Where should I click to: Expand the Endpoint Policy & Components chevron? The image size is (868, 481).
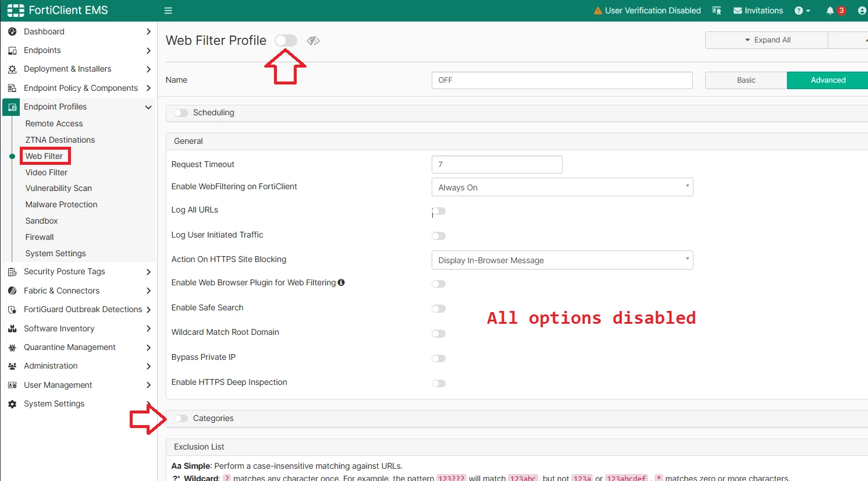click(148, 88)
